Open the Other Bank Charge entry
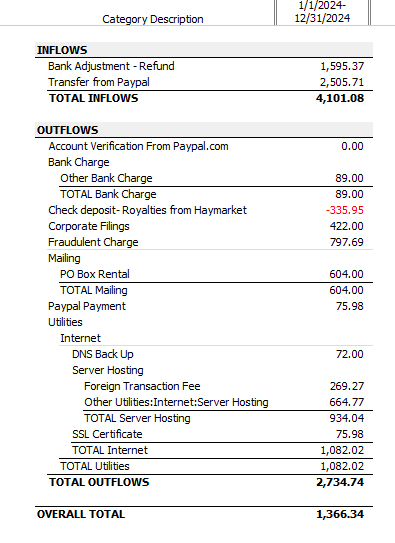The height and width of the screenshot is (543, 395). pyautogui.click(x=106, y=178)
